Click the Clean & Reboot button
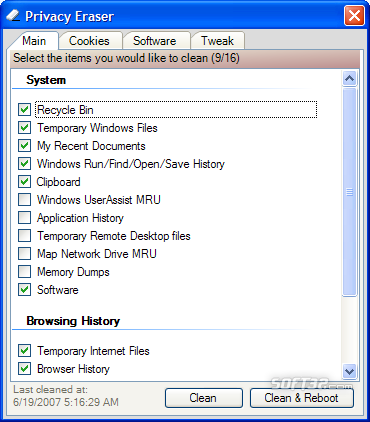 click(302, 398)
